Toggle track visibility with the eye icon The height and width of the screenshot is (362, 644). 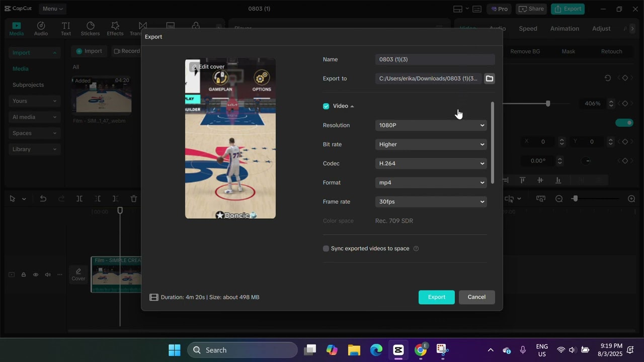pyautogui.click(x=36, y=275)
